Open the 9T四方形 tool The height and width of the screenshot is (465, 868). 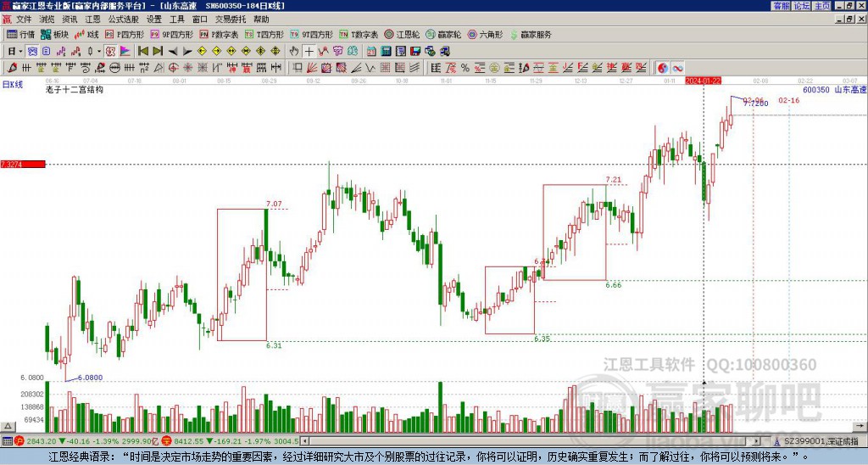coord(312,34)
